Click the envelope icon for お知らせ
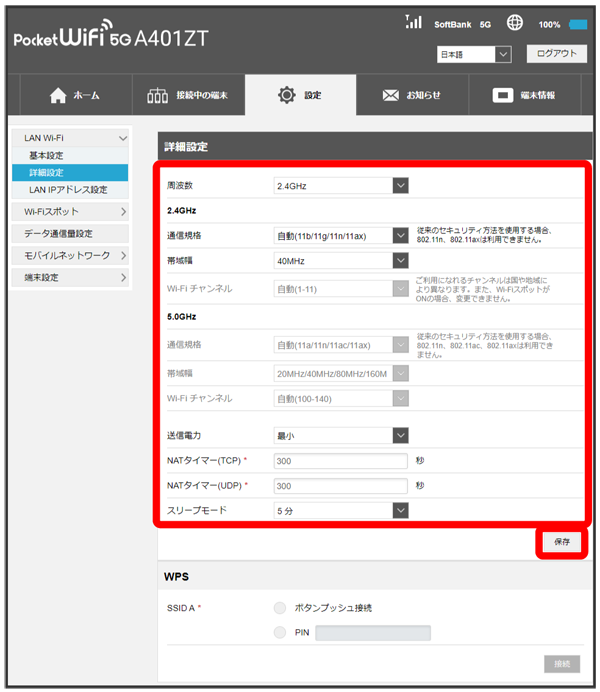Image resolution: width=600 pixels, height=692 pixels. tap(391, 95)
